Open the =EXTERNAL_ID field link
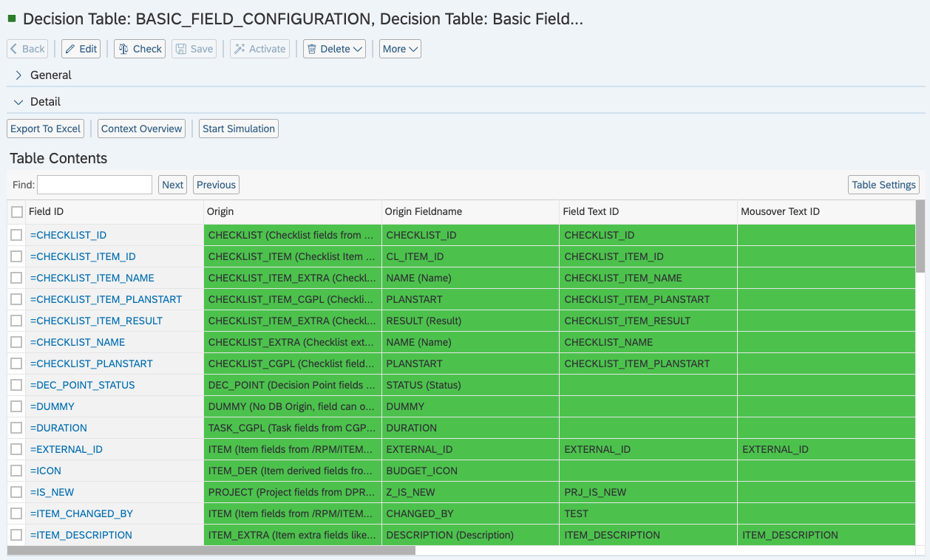The image size is (930, 560). (x=67, y=449)
